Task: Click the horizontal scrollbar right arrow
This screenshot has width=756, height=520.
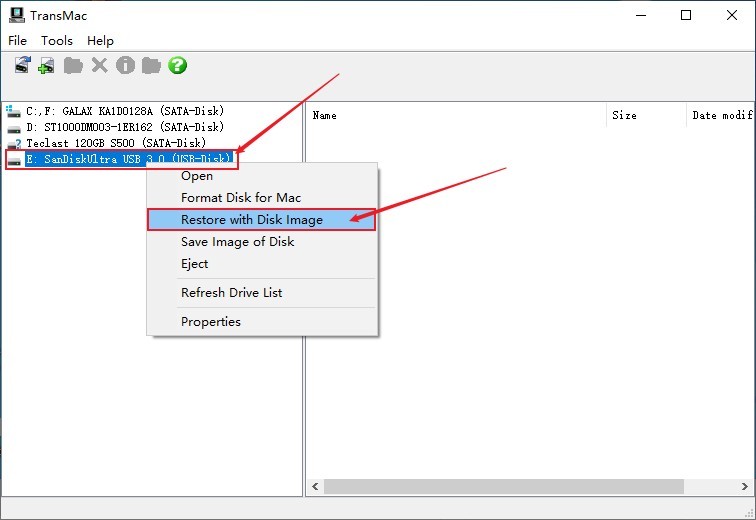Action: tap(745, 486)
